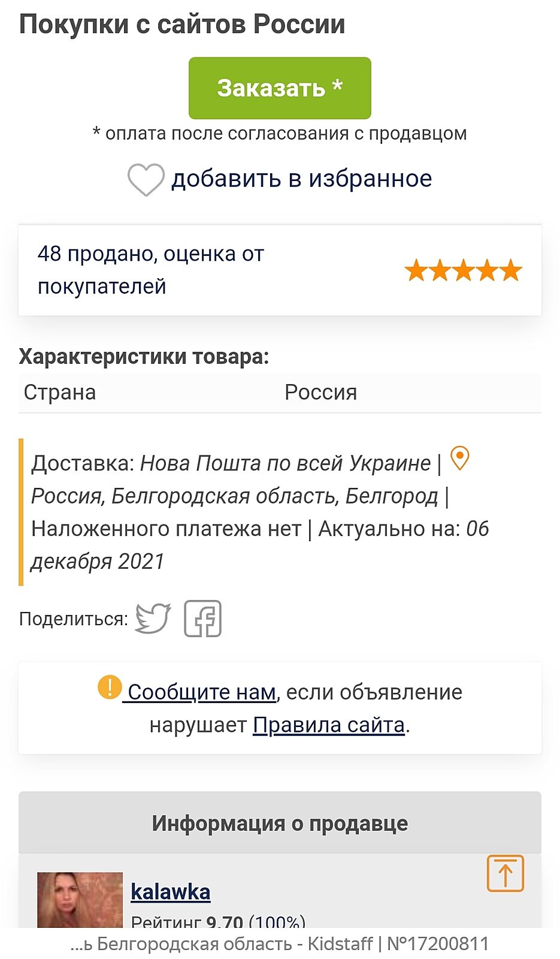The width and height of the screenshot is (560, 959).
Task: Click the seller Рейтинг 9.70 text
Action: [x=218, y=922]
